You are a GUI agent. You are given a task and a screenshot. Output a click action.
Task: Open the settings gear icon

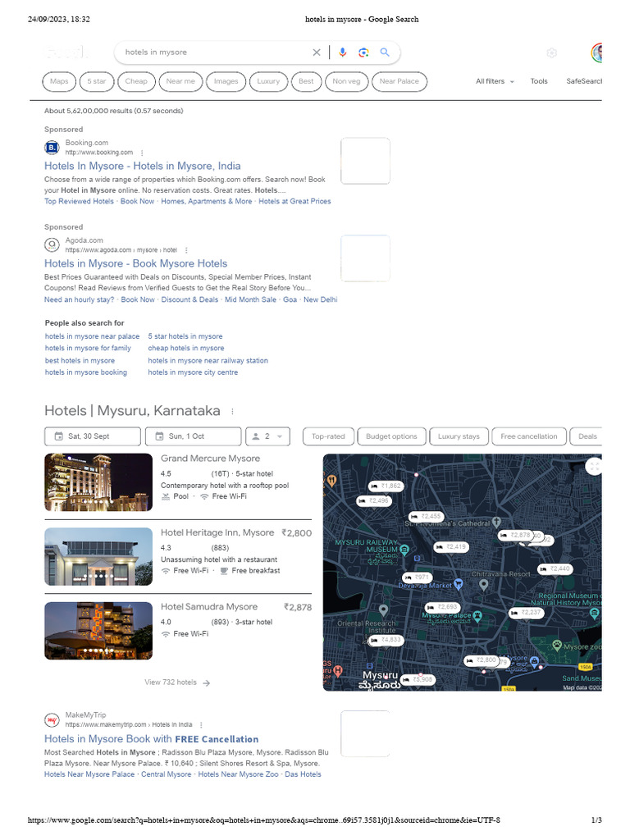click(x=552, y=52)
